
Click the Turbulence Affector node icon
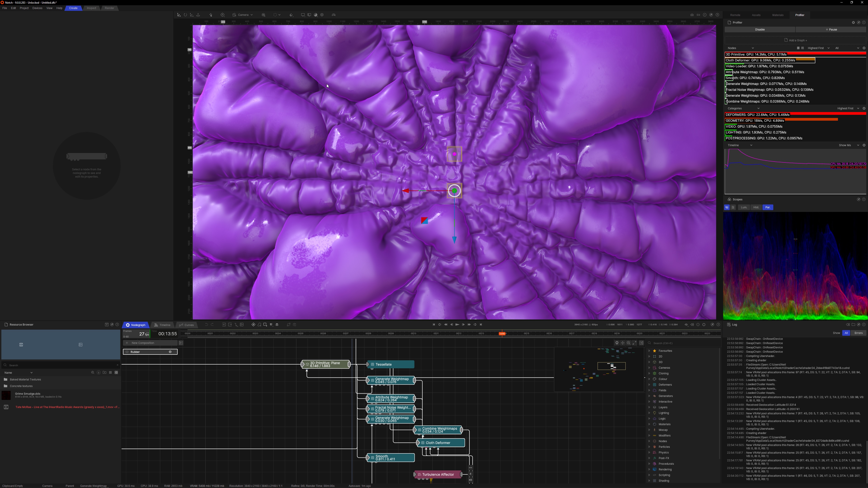(419, 474)
